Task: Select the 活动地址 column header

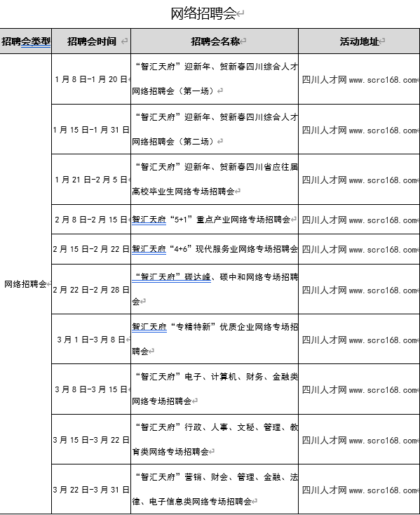Action: 359,41
